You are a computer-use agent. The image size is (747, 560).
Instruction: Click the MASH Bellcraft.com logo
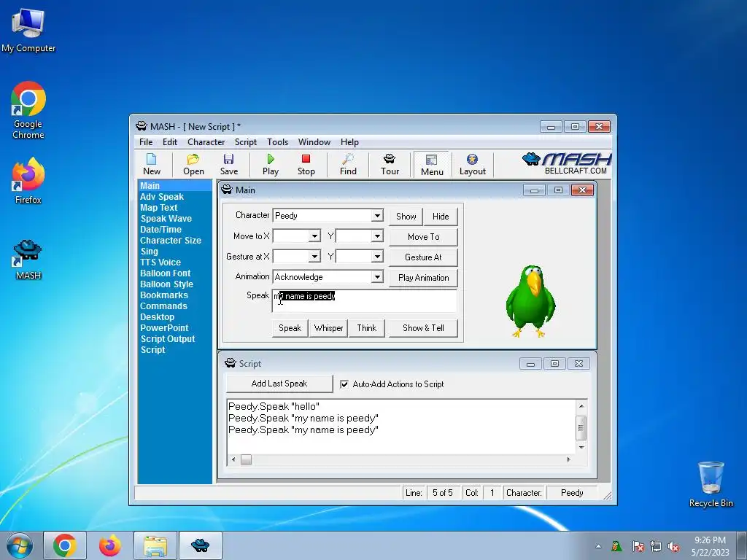(566, 163)
